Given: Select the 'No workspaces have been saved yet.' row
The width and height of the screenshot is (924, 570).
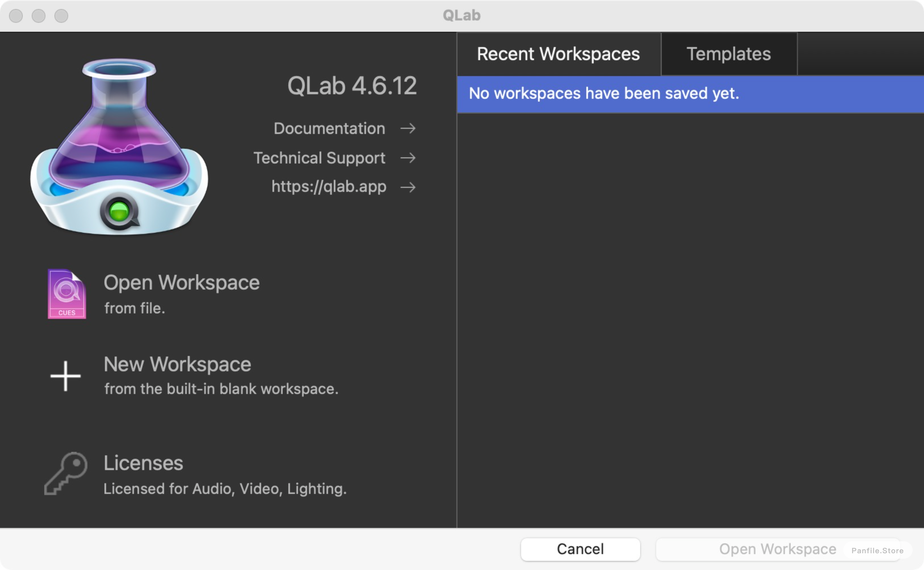Looking at the screenshot, I should tap(690, 94).
